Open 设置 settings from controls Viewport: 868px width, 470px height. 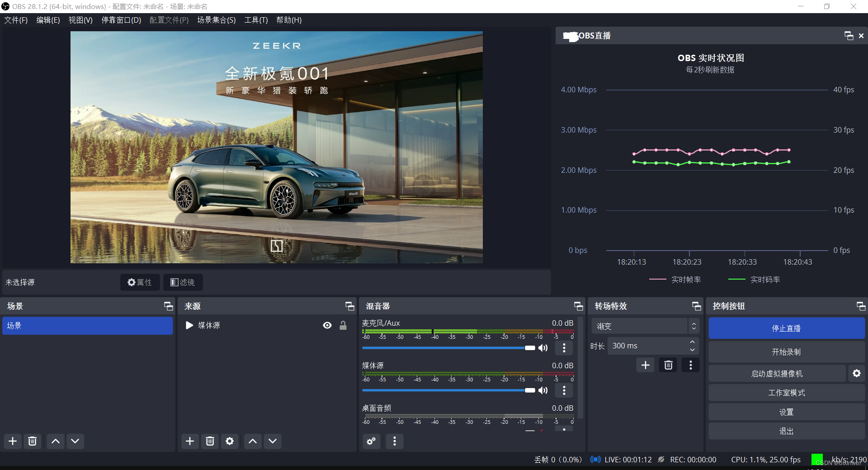tap(787, 412)
